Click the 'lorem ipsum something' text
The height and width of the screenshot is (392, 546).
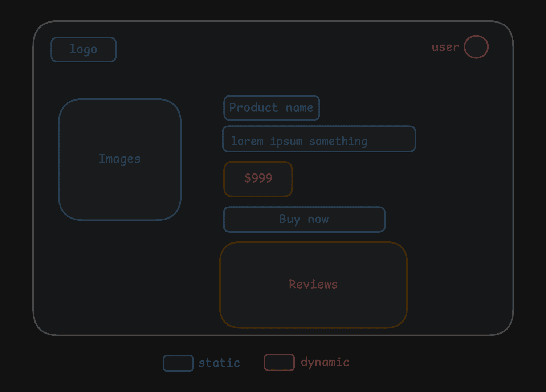(299, 141)
